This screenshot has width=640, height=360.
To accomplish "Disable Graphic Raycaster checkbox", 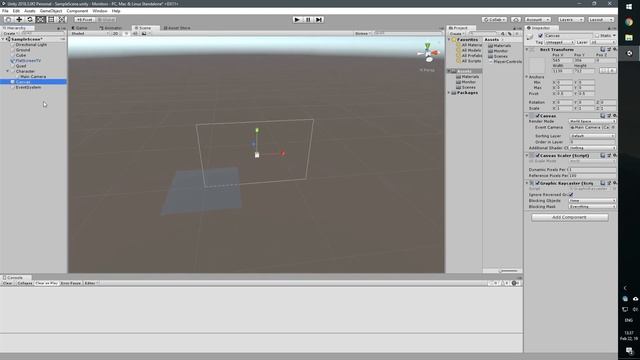I will [x=538, y=183].
